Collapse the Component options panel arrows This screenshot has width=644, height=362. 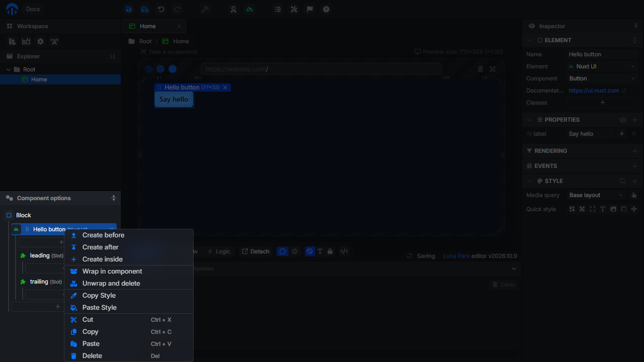pyautogui.click(x=114, y=198)
